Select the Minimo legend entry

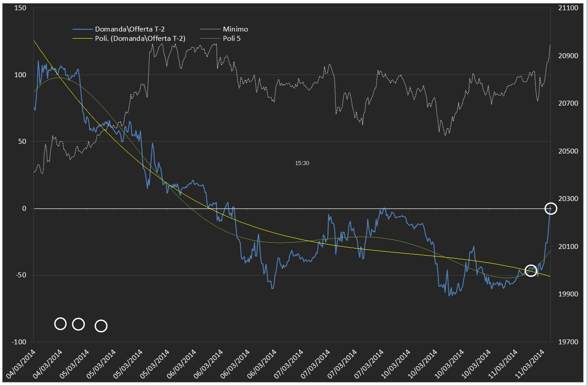tap(224, 29)
